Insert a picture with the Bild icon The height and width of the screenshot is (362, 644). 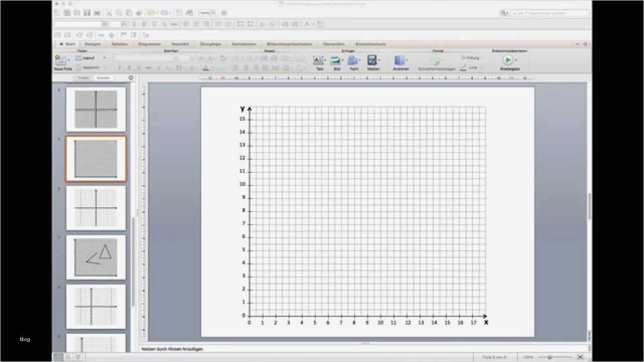tap(336, 60)
